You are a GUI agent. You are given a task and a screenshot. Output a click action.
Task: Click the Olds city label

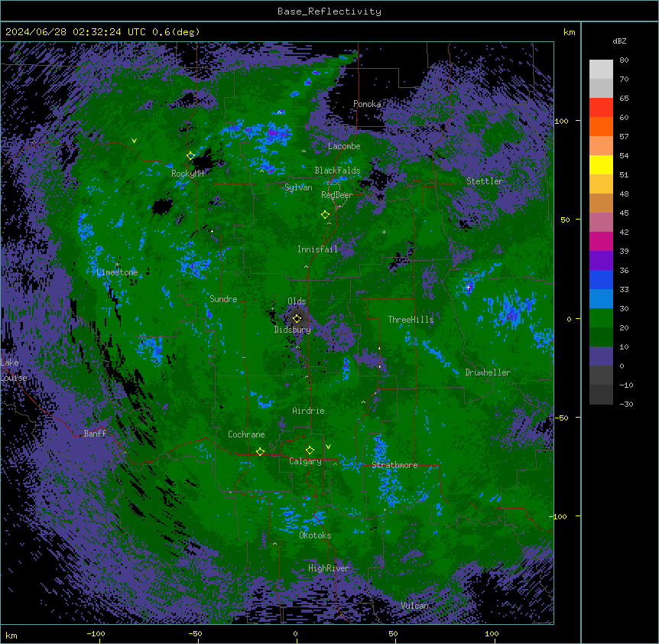(297, 301)
